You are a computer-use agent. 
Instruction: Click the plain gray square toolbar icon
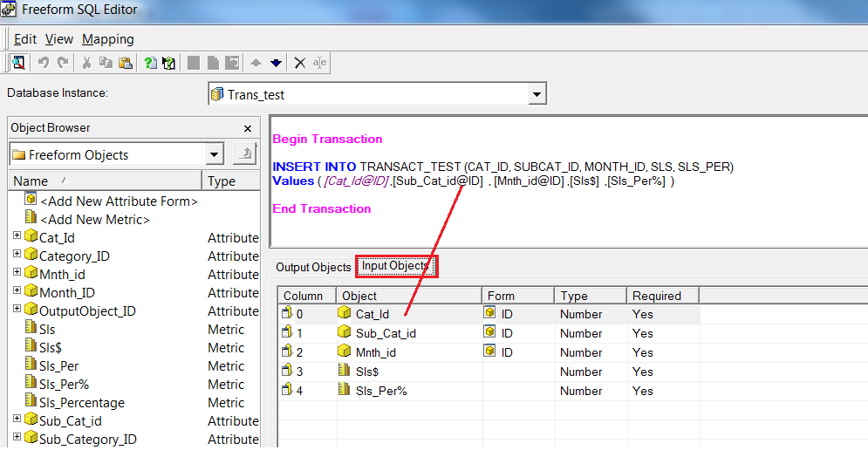tap(193, 63)
